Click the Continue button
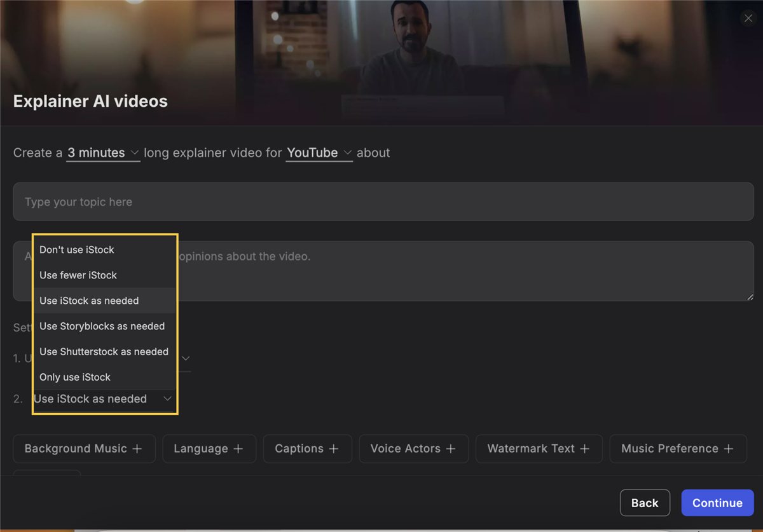This screenshot has width=763, height=532. [717, 503]
